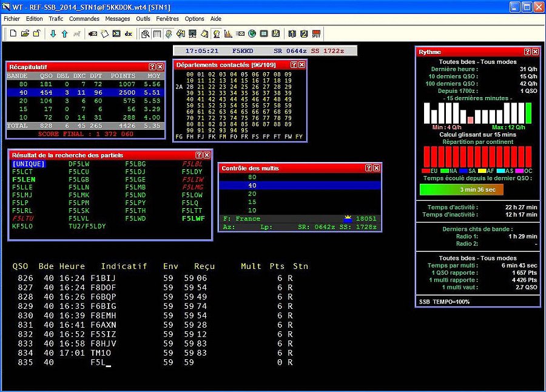Open the Fenêtres menu
546x392 pixels.
coord(167,19)
